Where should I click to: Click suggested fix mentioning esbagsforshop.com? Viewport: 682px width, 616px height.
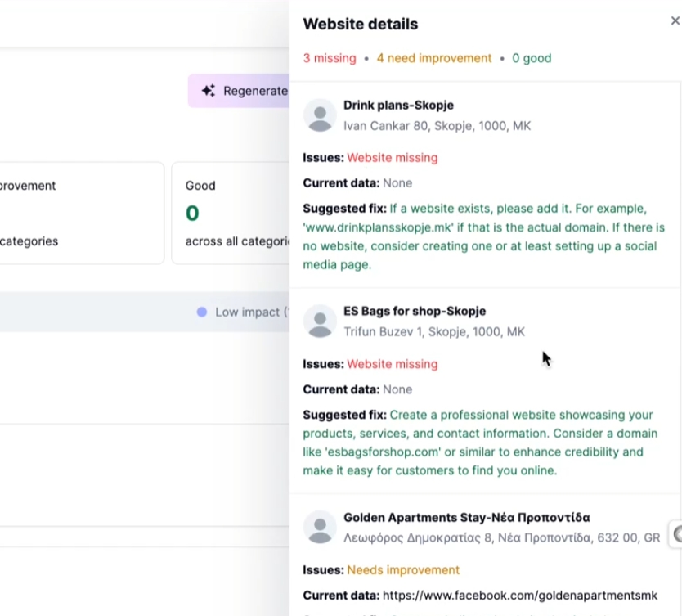[x=480, y=443]
